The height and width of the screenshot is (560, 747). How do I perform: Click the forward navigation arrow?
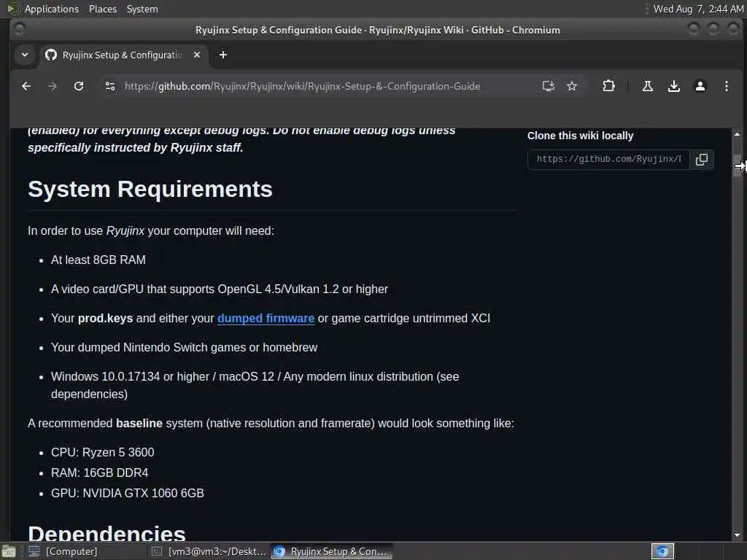[x=53, y=86]
